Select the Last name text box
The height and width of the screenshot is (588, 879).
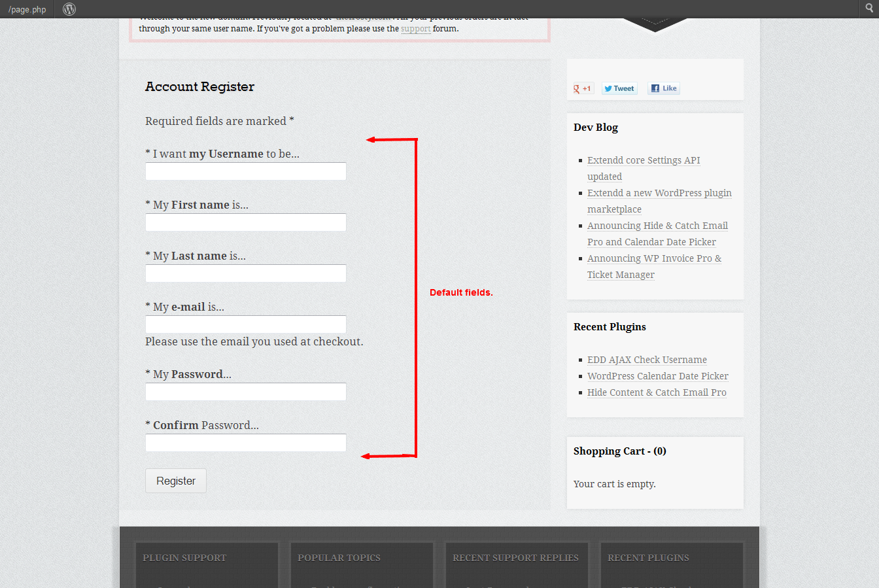coord(245,273)
